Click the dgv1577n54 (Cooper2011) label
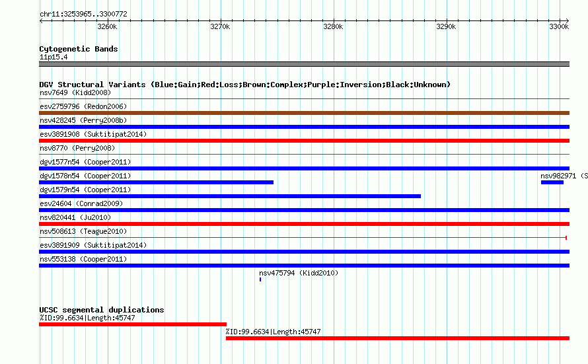This screenshot has height=364, width=588. point(85,162)
